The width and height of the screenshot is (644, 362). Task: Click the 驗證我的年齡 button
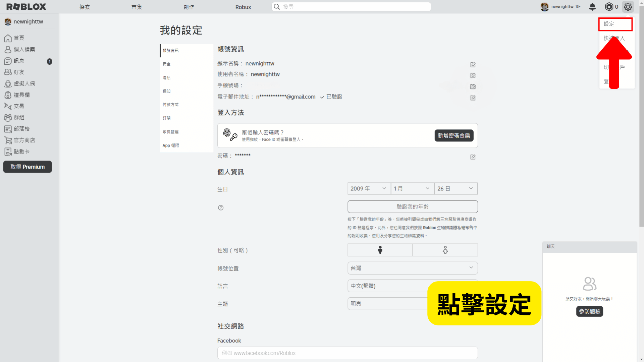tap(413, 207)
